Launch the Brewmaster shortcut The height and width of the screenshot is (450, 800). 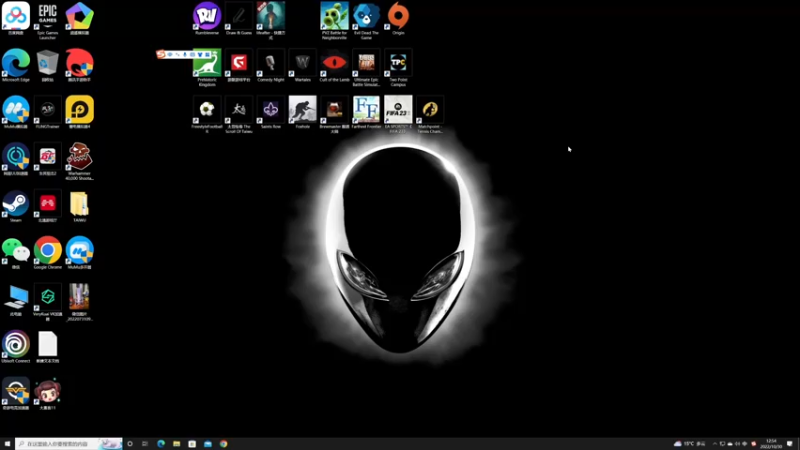pos(334,114)
